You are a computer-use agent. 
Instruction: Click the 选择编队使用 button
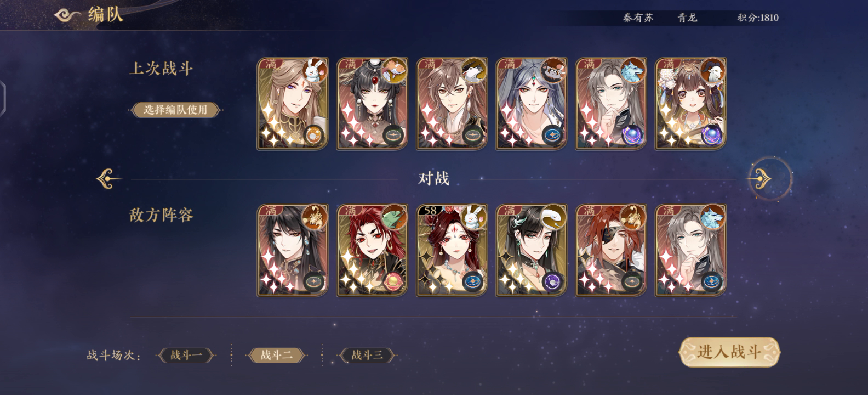[175, 110]
